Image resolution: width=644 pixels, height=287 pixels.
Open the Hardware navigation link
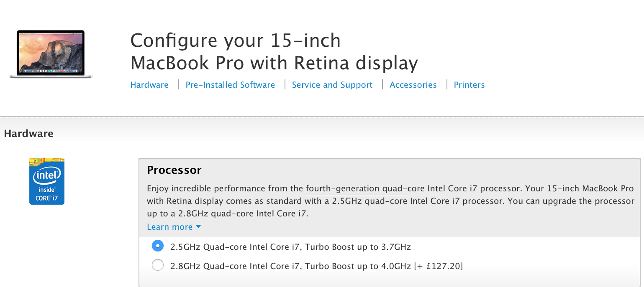click(x=149, y=85)
